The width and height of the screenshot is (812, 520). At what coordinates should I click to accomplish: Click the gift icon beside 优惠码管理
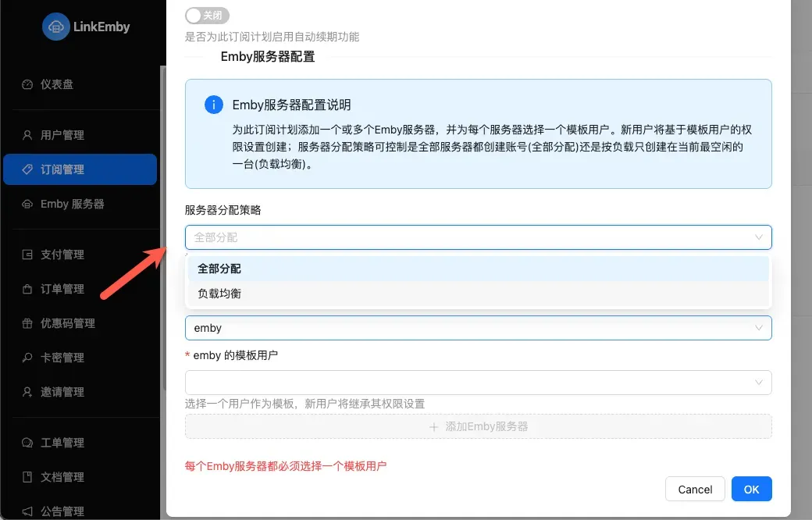(27, 323)
